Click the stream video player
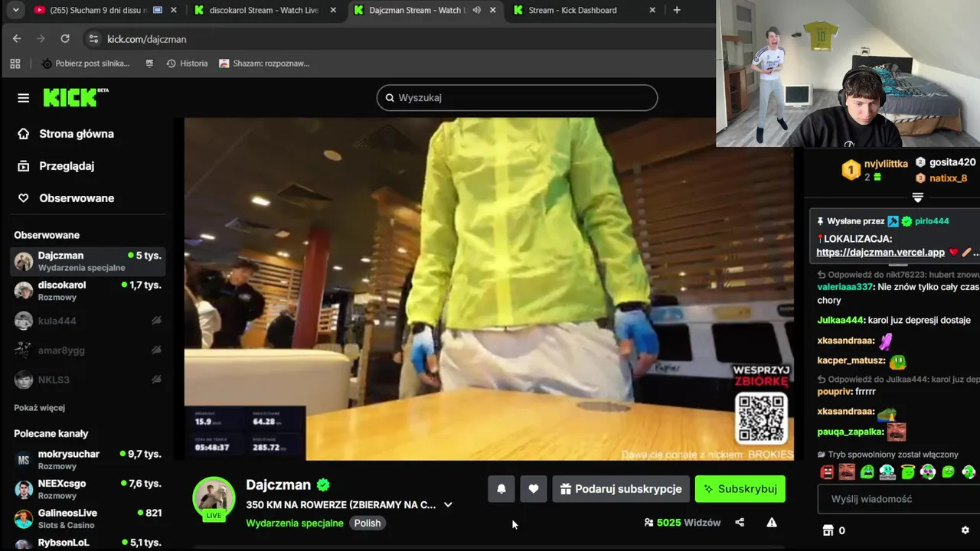This screenshot has width=980, height=551. (488, 289)
